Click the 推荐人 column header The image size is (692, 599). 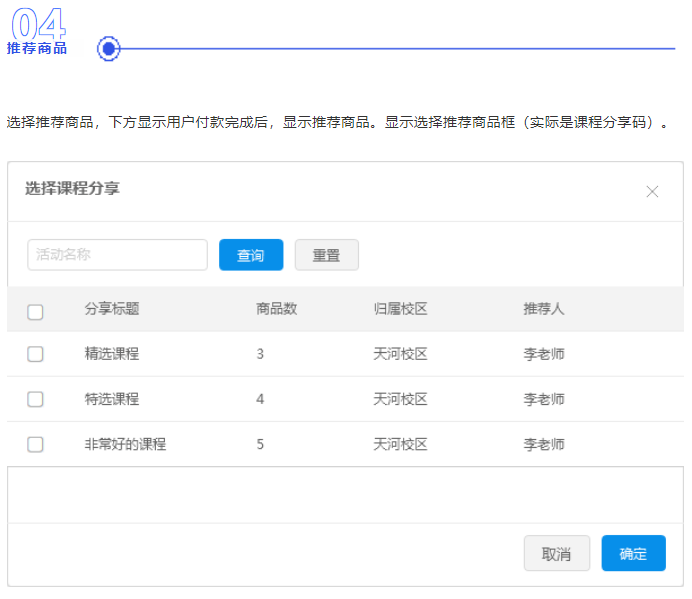tap(544, 309)
